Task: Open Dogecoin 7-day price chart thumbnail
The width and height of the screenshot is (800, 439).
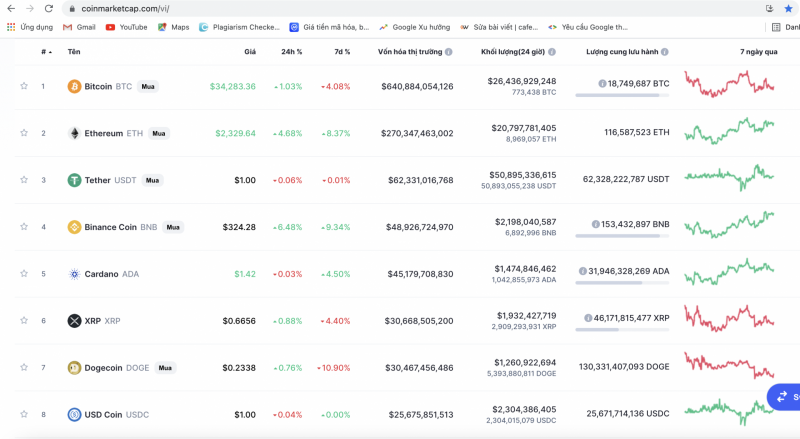Action: (x=729, y=365)
